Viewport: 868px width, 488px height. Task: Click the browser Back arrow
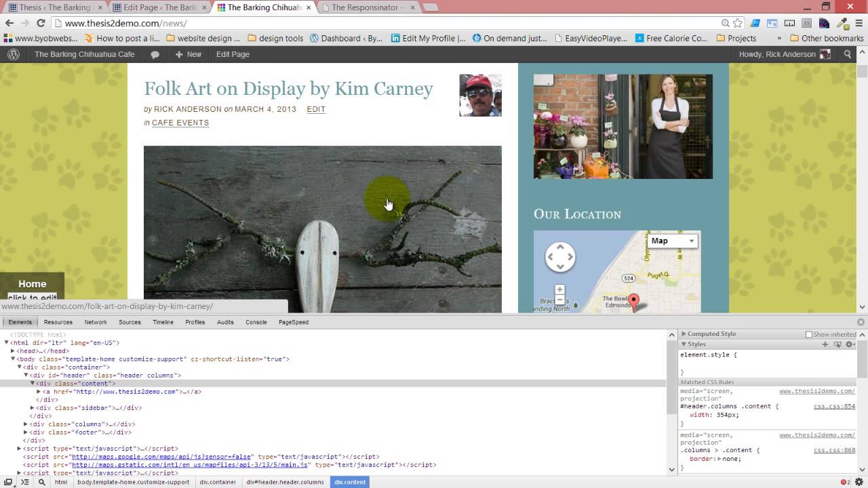pyautogui.click(x=9, y=23)
